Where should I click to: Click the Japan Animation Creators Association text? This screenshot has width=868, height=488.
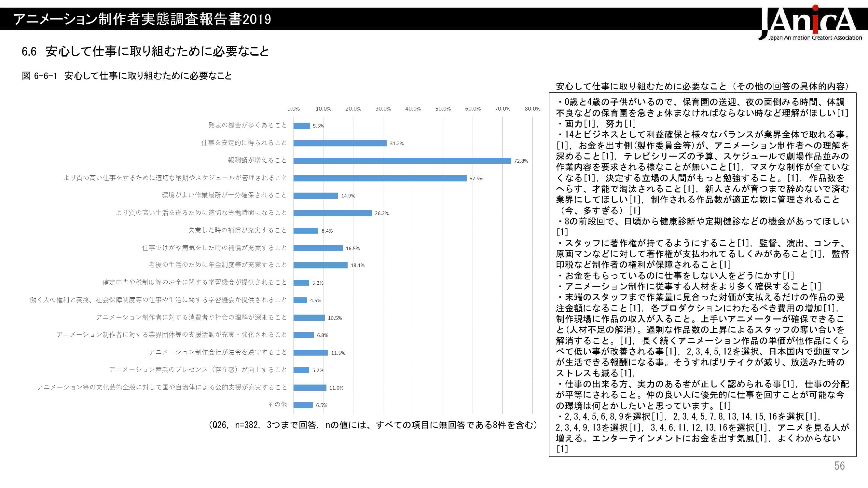click(815, 38)
